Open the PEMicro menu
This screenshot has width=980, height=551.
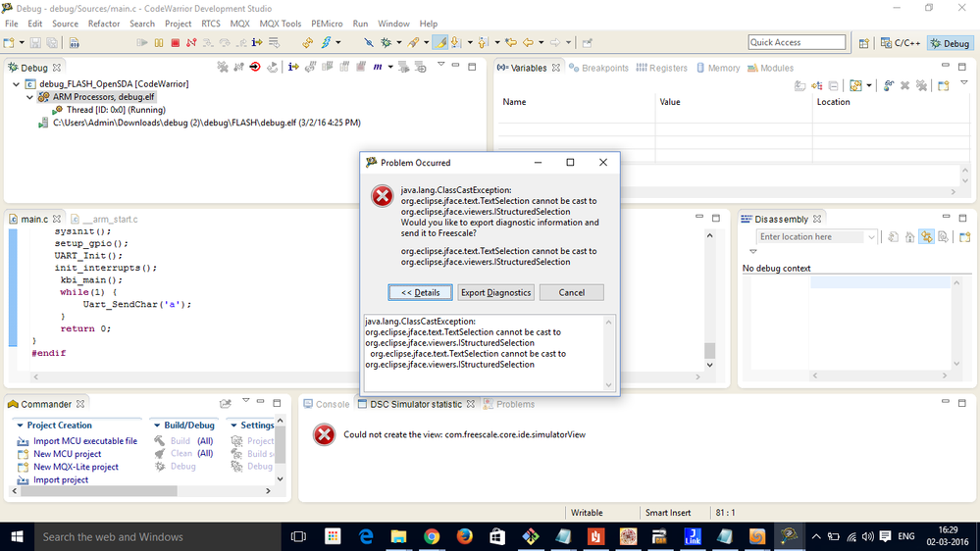327,24
